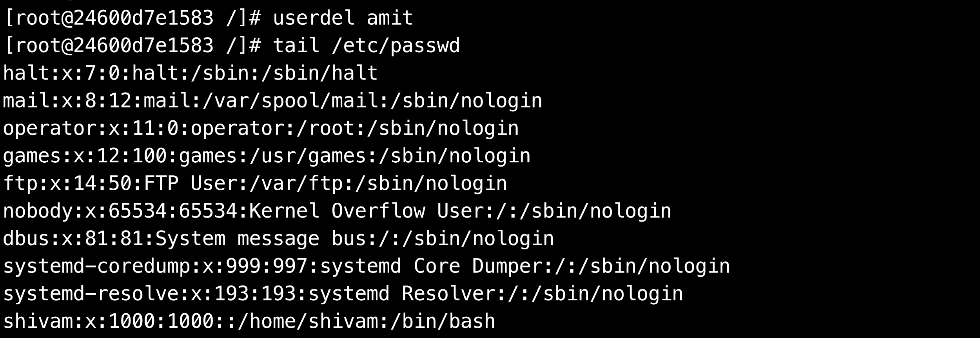Click the root prompt before the userdel command
Image resolution: width=980 pixels, height=338 pixels.
tap(131, 18)
